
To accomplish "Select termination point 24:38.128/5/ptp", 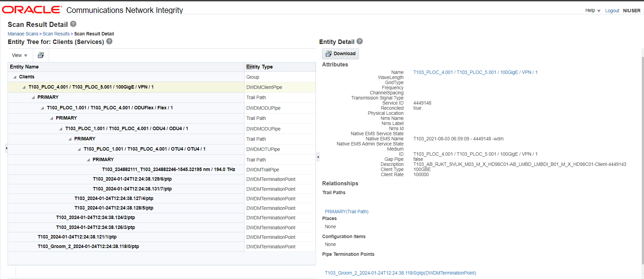I will (x=161, y=208).
